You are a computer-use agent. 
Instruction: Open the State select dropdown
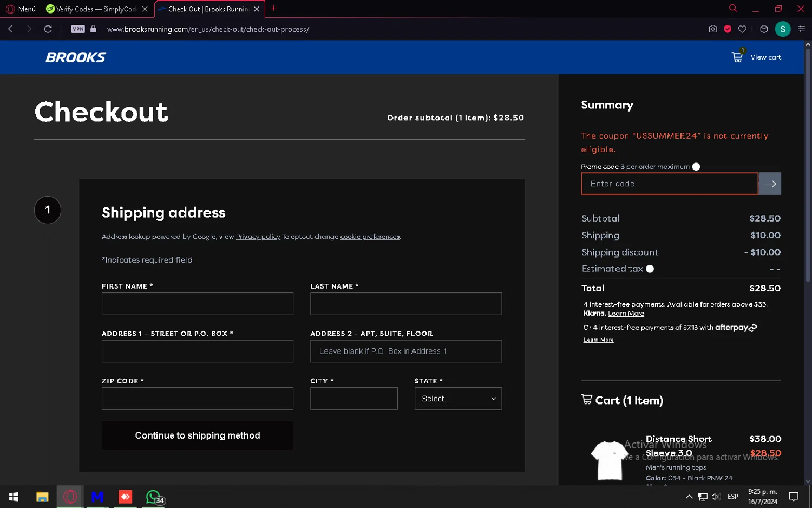(458, 399)
